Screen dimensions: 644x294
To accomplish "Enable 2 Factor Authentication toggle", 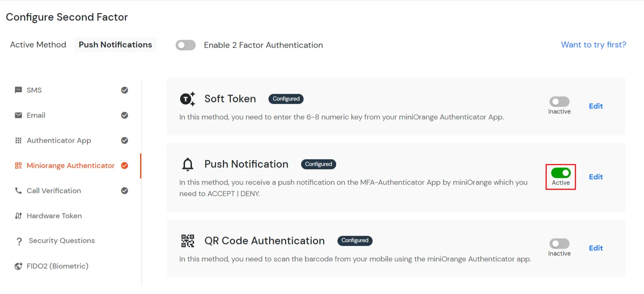I will point(185,45).
